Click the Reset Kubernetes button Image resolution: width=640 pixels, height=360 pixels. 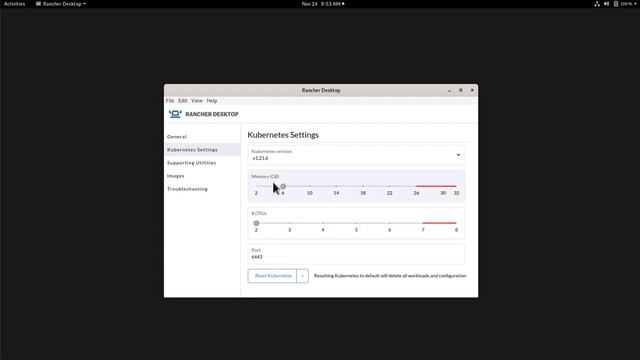pos(272,276)
